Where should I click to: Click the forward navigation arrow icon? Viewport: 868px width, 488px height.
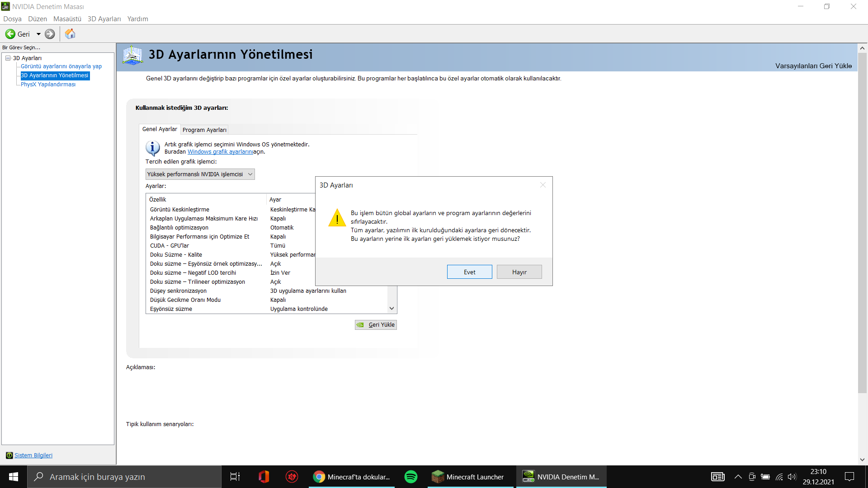tap(50, 34)
